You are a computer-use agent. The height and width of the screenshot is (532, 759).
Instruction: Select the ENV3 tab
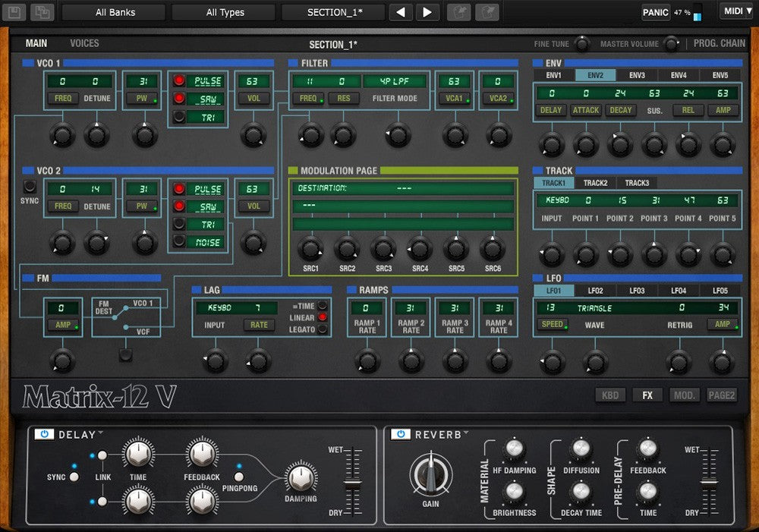pos(637,75)
